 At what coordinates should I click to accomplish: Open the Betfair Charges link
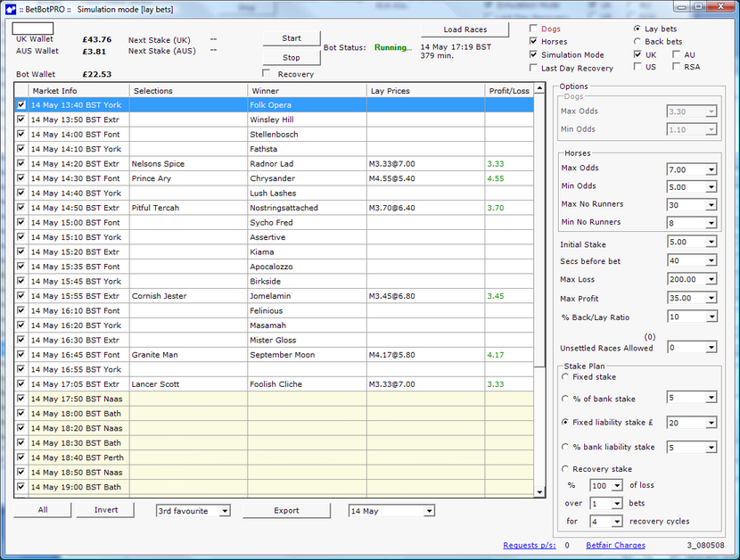615,546
